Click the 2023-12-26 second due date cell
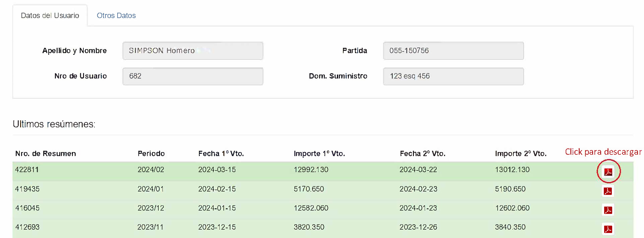This screenshot has width=644, height=238. click(418, 227)
